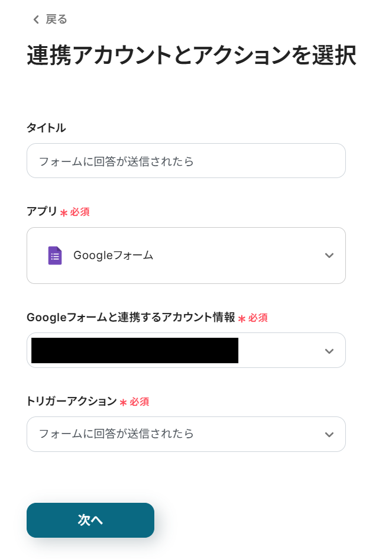Click the 戻る back link text

click(x=57, y=20)
